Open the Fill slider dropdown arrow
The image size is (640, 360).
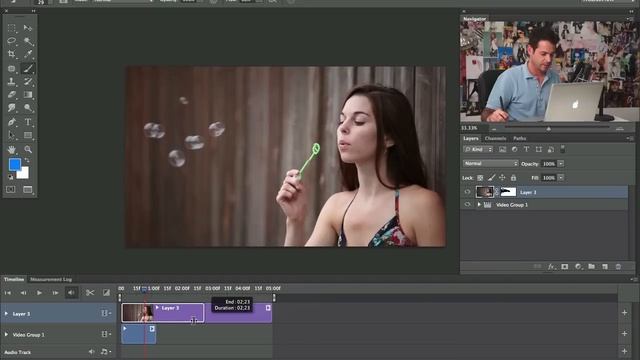point(561,178)
